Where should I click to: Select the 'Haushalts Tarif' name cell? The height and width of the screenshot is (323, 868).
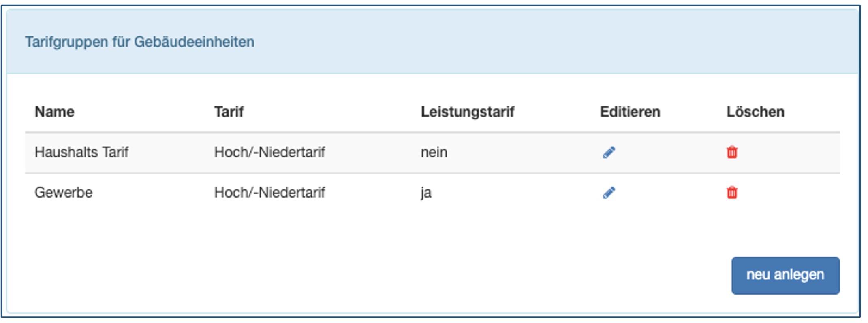tap(81, 153)
